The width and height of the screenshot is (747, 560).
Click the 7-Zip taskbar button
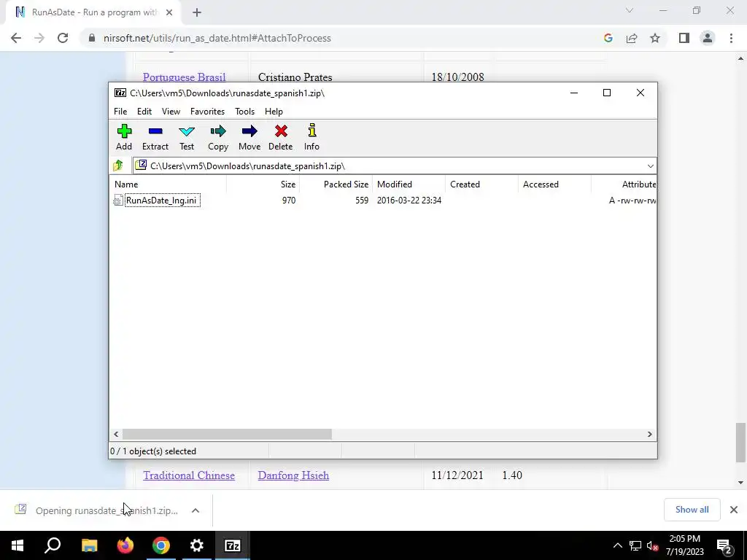tap(233, 545)
